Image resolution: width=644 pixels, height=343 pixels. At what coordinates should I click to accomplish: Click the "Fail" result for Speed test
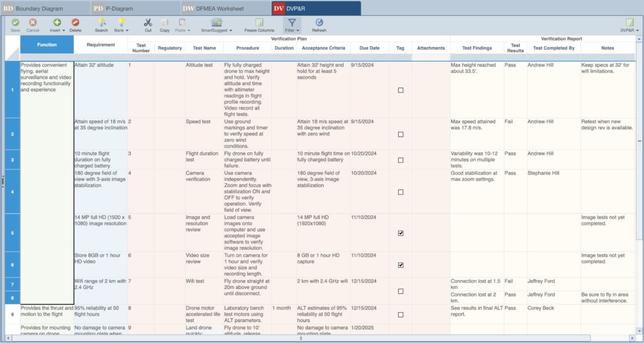(x=515, y=134)
